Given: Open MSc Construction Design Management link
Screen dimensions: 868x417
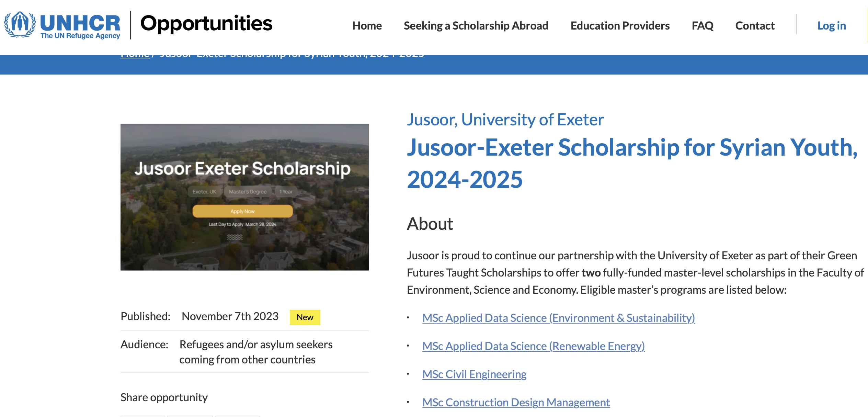Looking at the screenshot, I should pos(516,402).
